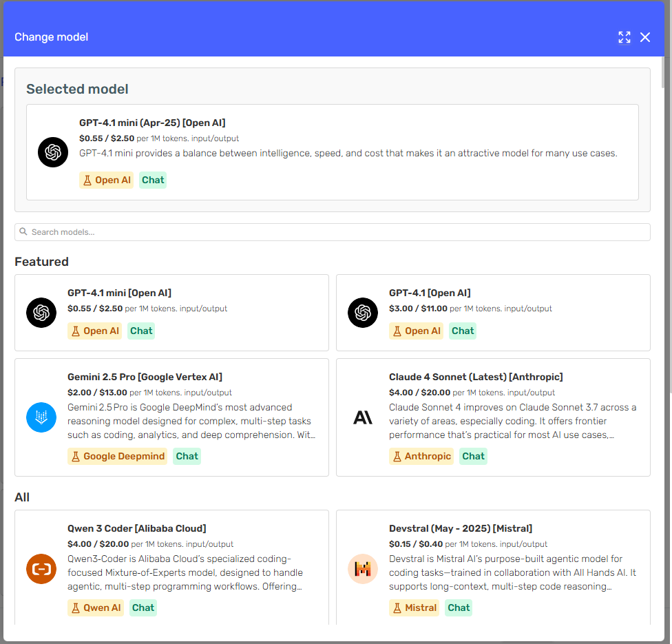
Task: Click the Devstral description text
Action: click(x=512, y=573)
